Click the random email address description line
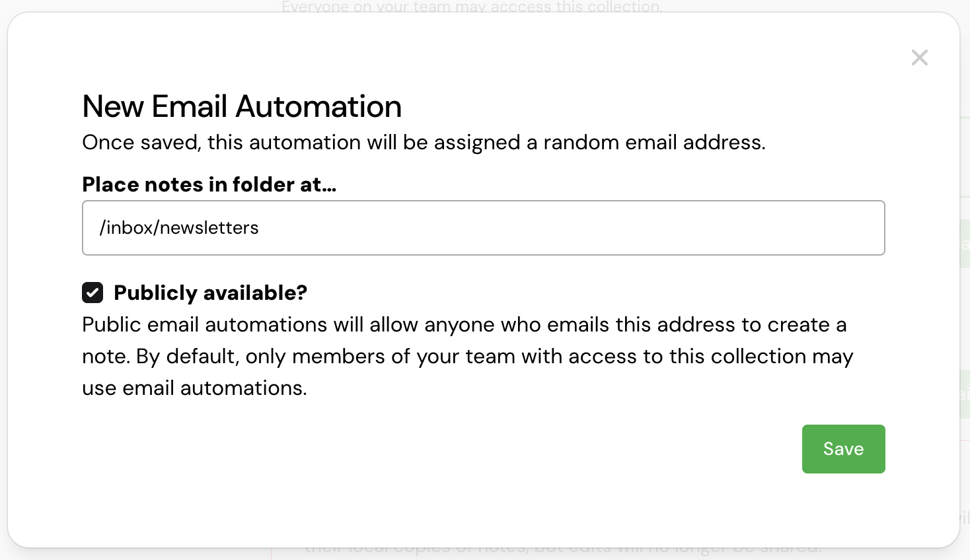The width and height of the screenshot is (970, 560). pyautogui.click(x=423, y=142)
